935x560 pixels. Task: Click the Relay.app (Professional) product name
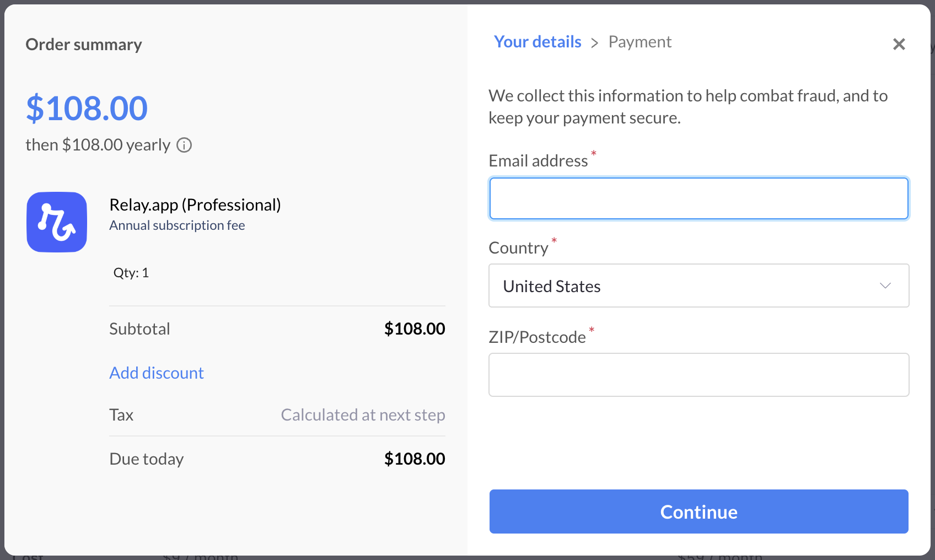(x=195, y=205)
